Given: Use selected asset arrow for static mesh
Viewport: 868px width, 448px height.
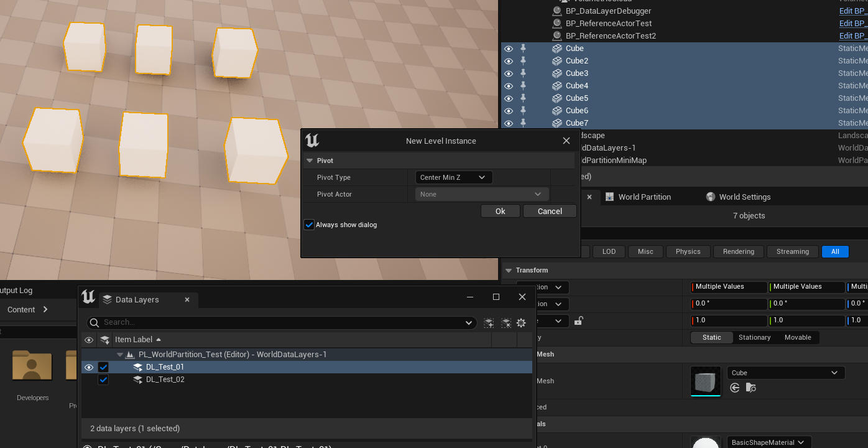Looking at the screenshot, I should pyautogui.click(x=735, y=388).
